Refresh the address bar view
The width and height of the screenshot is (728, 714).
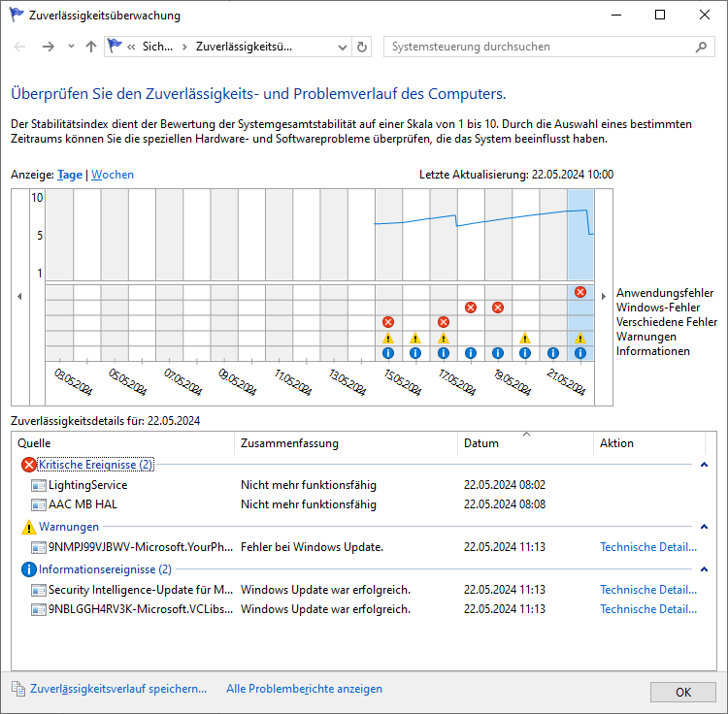(362, 47)
